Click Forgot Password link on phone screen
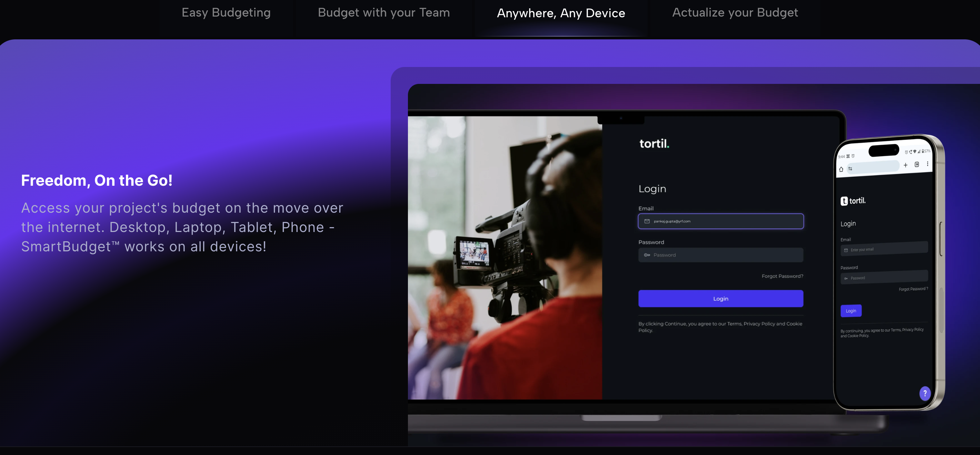980x455 pixels. click(x=913, y=289)
